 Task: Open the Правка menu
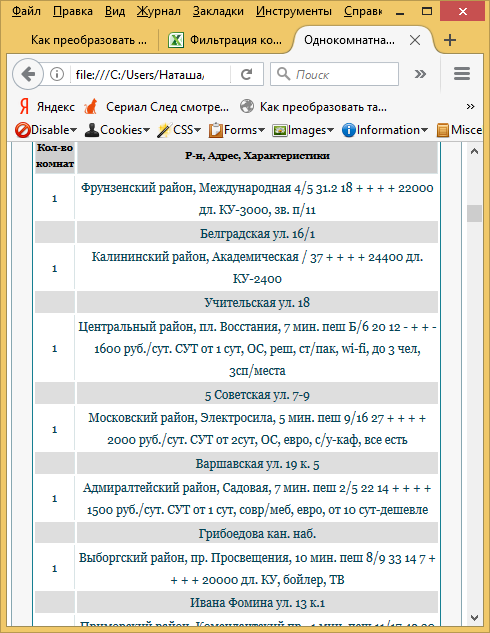pos(73,11)
